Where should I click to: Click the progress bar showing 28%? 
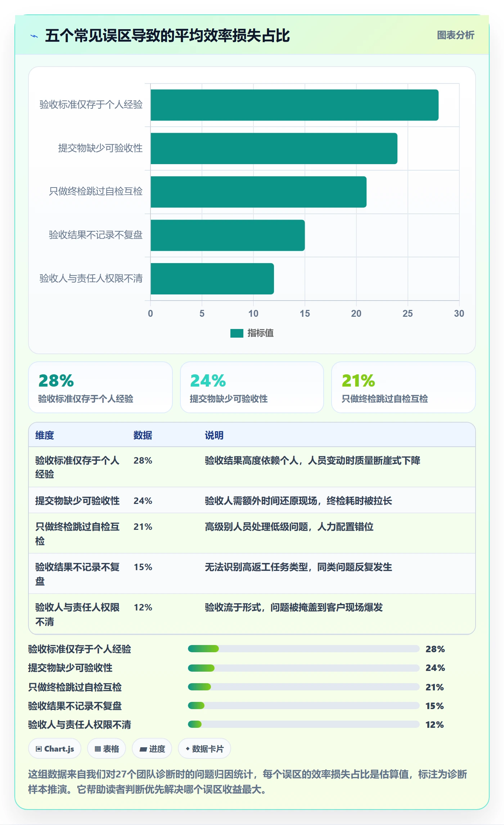tap(304, 649)
